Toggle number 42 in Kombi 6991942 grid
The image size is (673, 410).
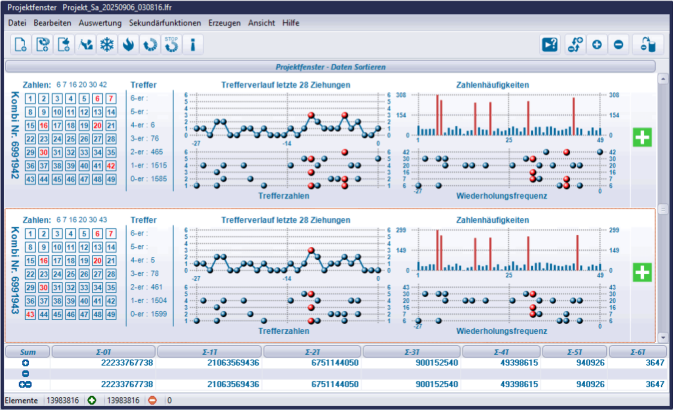click(111, 166)
